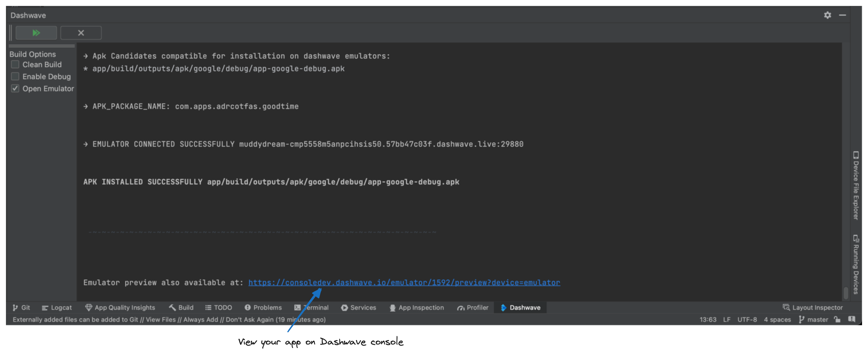Open the LF line separator selector
This screenshot has height=354, width=868.
point(727,319)
